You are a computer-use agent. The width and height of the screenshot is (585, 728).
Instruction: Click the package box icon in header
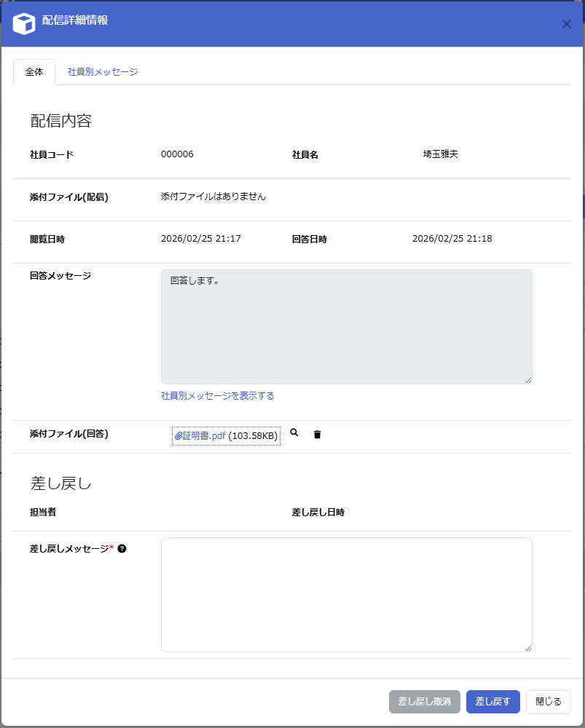(24, 23)
